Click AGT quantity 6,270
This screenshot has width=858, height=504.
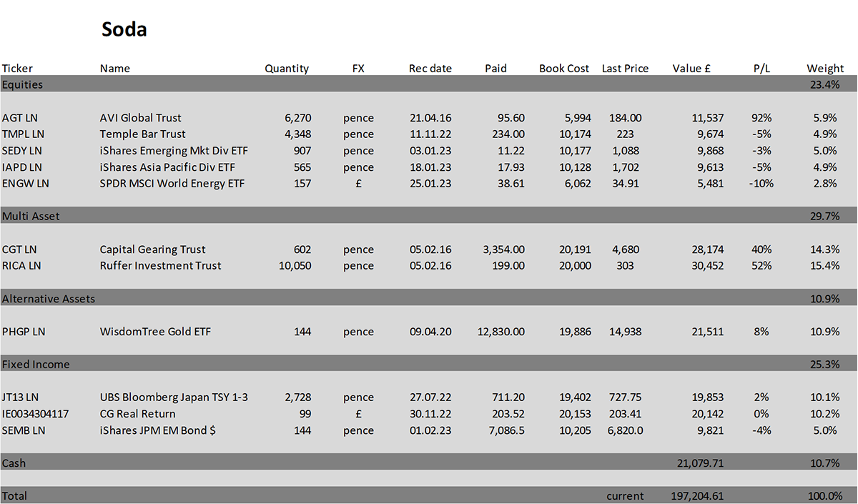(297, 118)
